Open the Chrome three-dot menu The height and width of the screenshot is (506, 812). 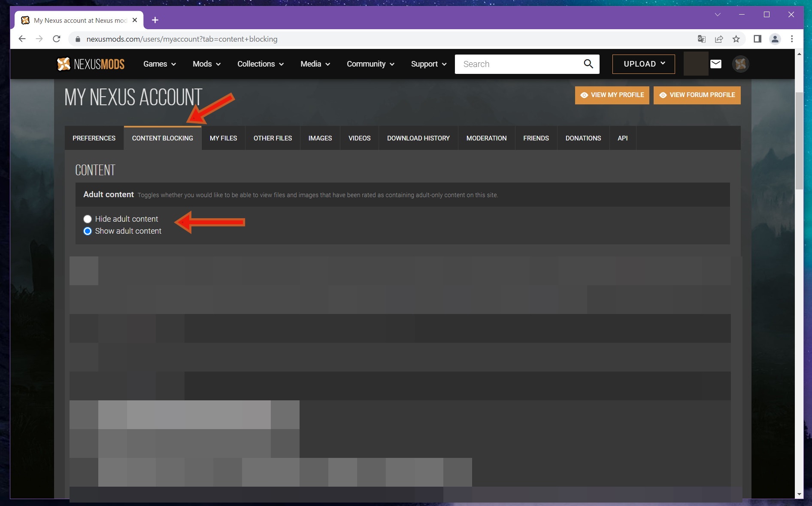792,39
